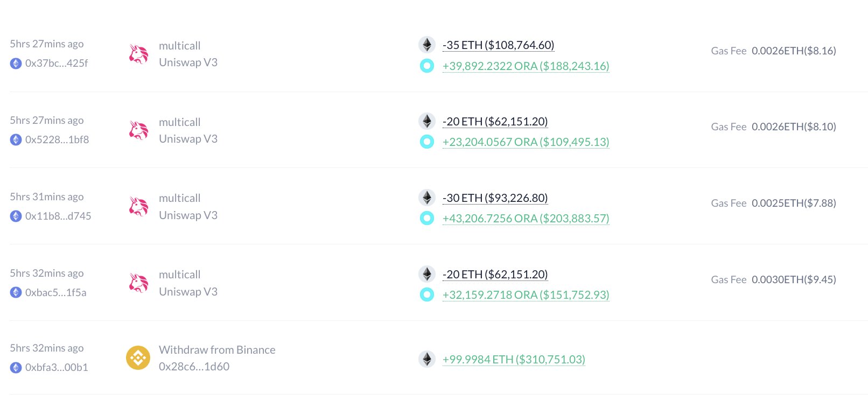
Task: Click ETH icon next to -35 ETH
Action: [x=427, y=45]
